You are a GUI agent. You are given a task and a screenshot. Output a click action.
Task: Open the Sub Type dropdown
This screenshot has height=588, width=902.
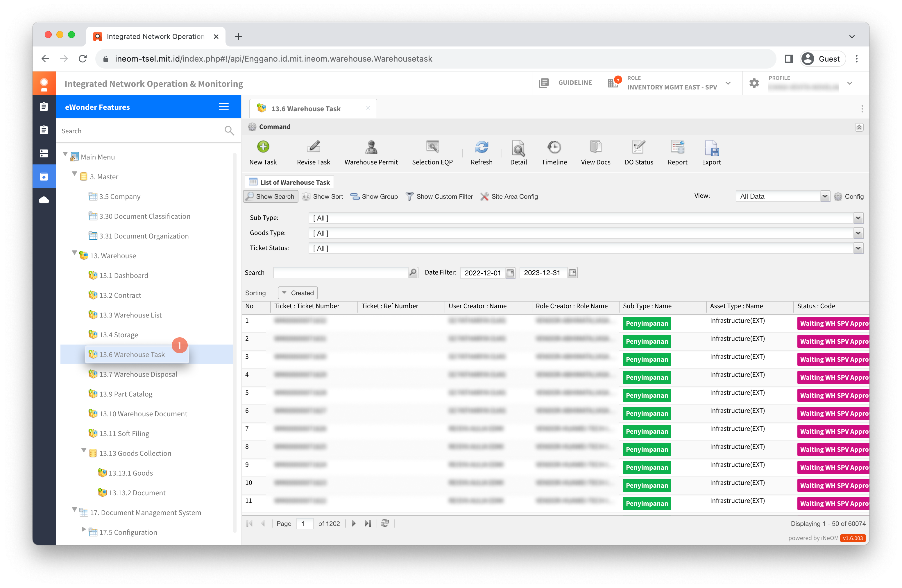pyautogui.click(x=858, y=218)
